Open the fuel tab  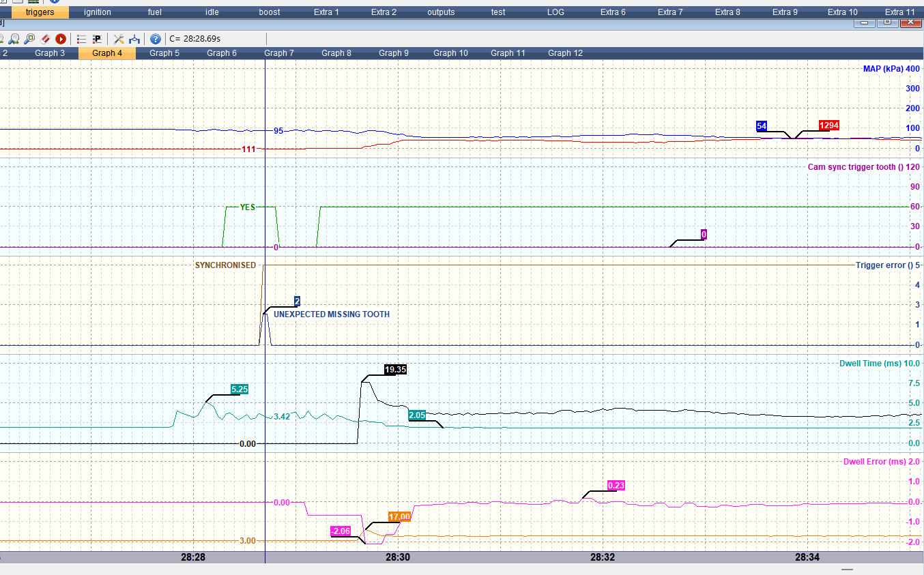tap(155, 12)
